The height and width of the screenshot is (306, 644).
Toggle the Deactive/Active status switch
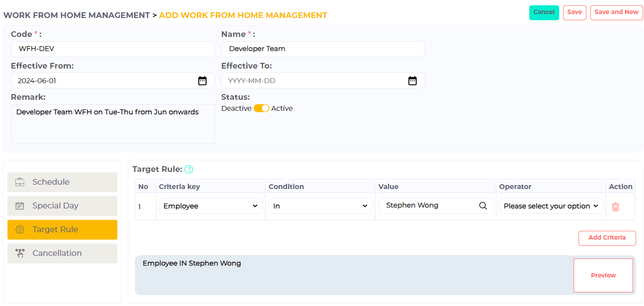coord(261,109)
